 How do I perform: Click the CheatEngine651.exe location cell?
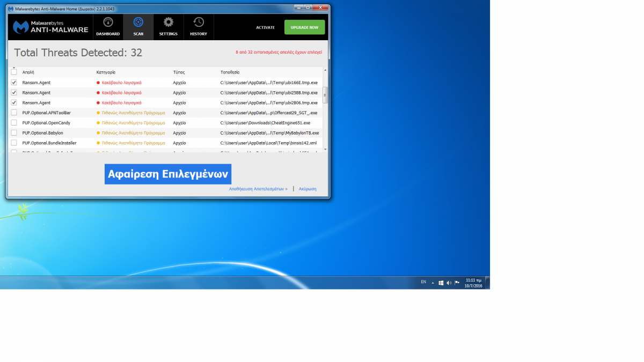pyautogui.click(x=265, y=123)
